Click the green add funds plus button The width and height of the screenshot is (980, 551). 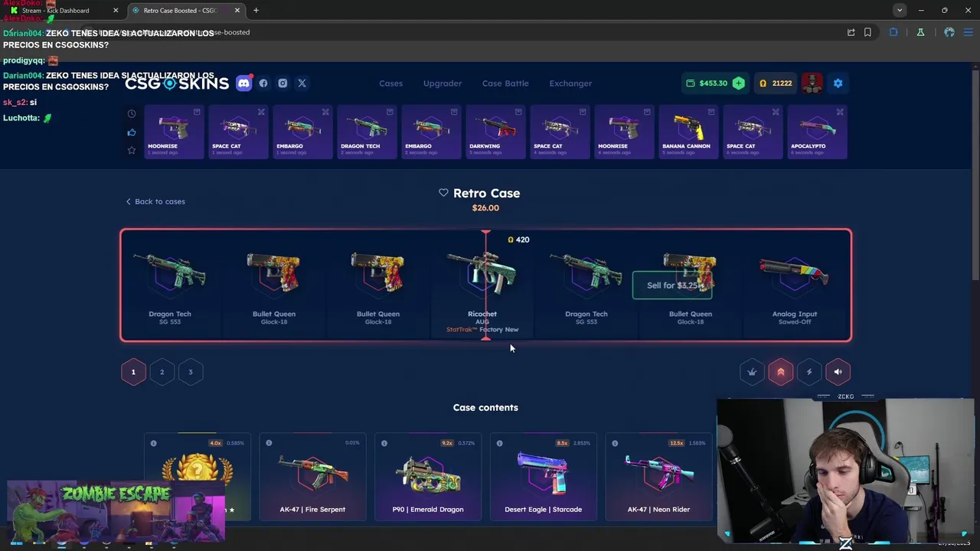tap(738, 83)
